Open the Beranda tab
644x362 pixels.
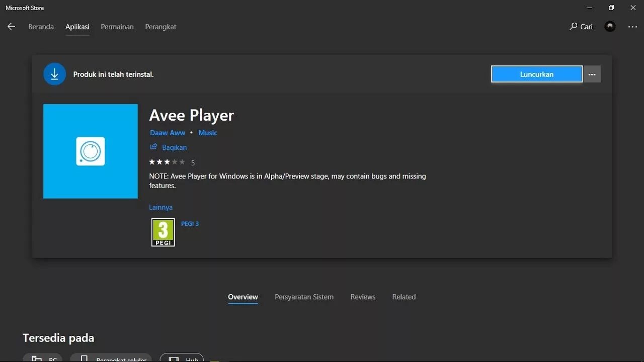(41, 27)
